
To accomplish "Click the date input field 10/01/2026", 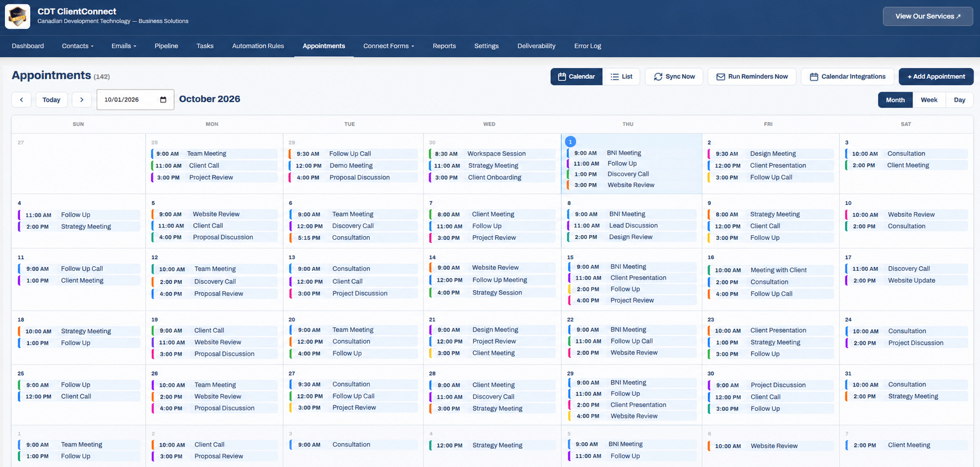I will point(135,100).
